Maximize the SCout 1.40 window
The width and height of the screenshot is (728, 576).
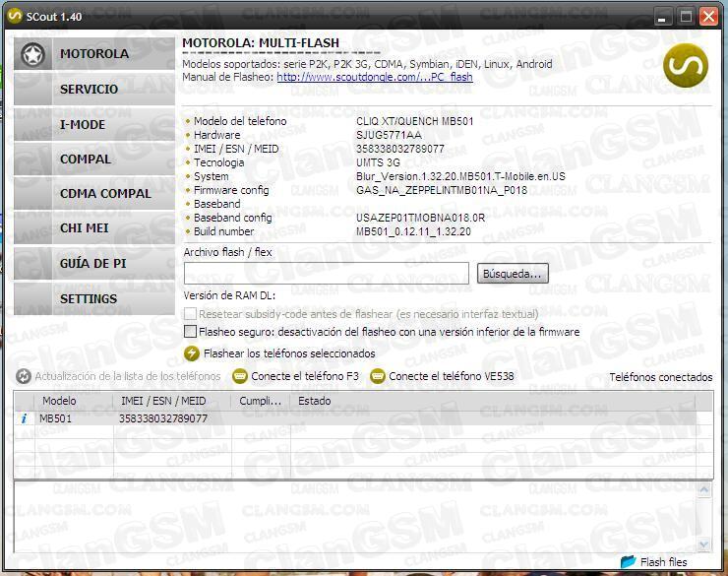point(686,17)
